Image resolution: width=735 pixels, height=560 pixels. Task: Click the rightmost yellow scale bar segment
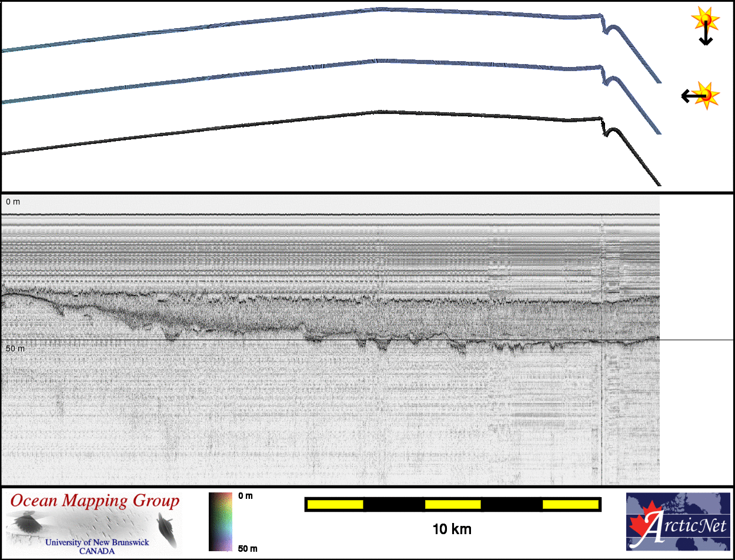tap(570, 504)
